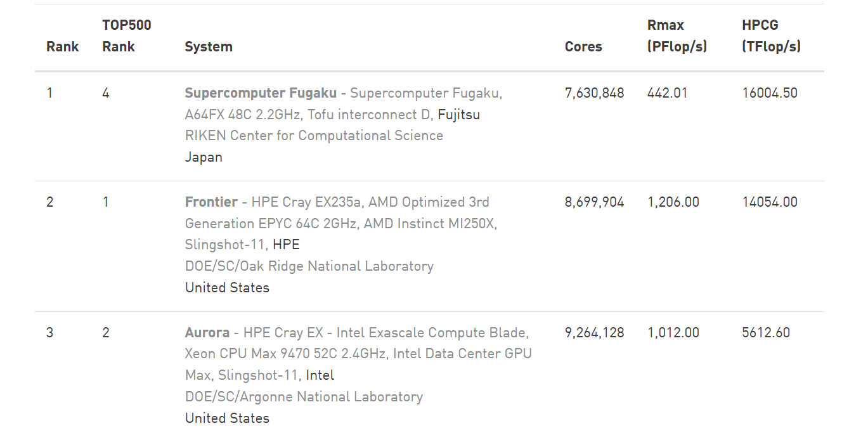This screenshot has width=868, height=440.
Task: Click the HPCG (TFlop/s) column header
Action: [771, 36]
